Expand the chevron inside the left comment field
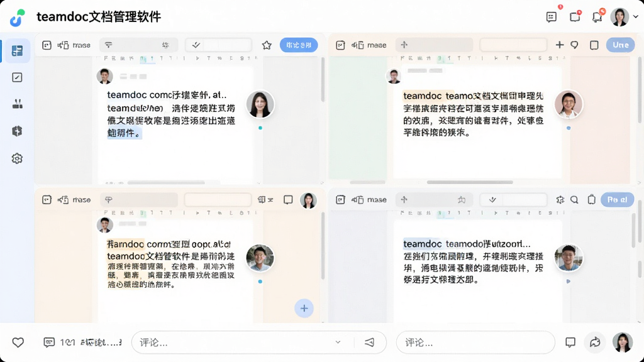The width and height of the screenshot is (644, 362). coord(338,343)
